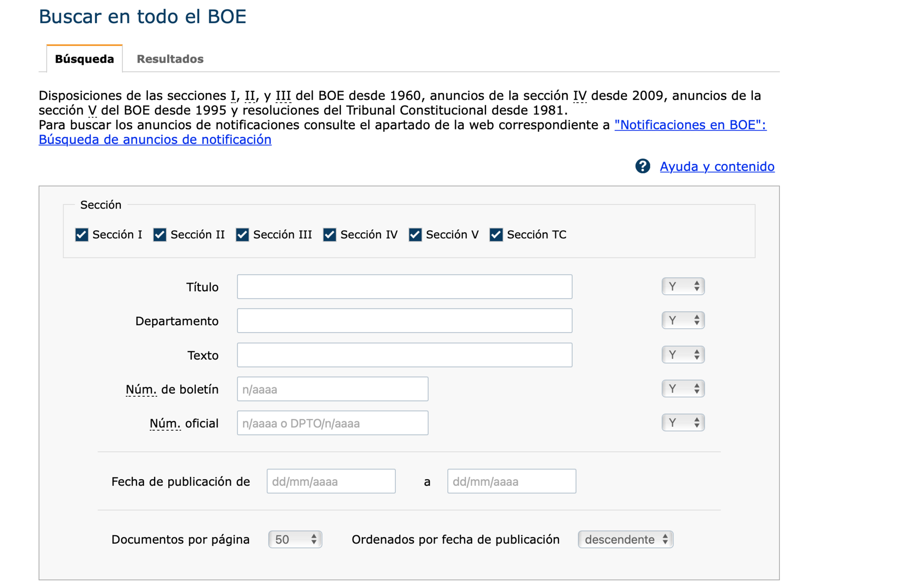This screenshot has height=588, width=898.
Task: Select the Búsqueda tab
Action: pos(85,59)
